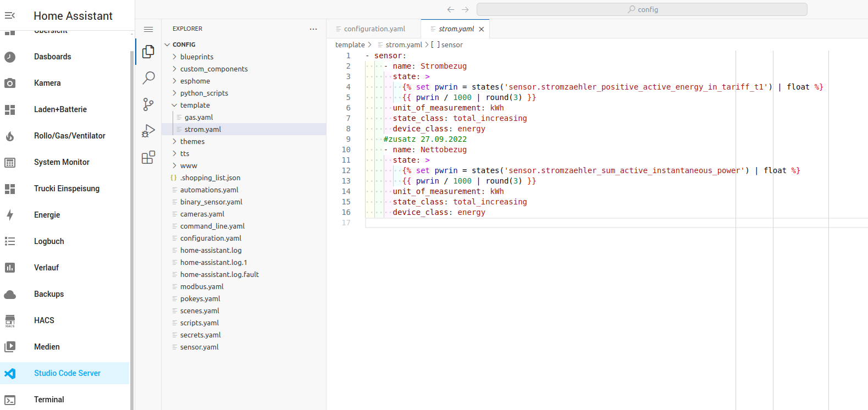
Task: Click the Home Assistant sidebar scrollbar
Action: click(132, 230)
